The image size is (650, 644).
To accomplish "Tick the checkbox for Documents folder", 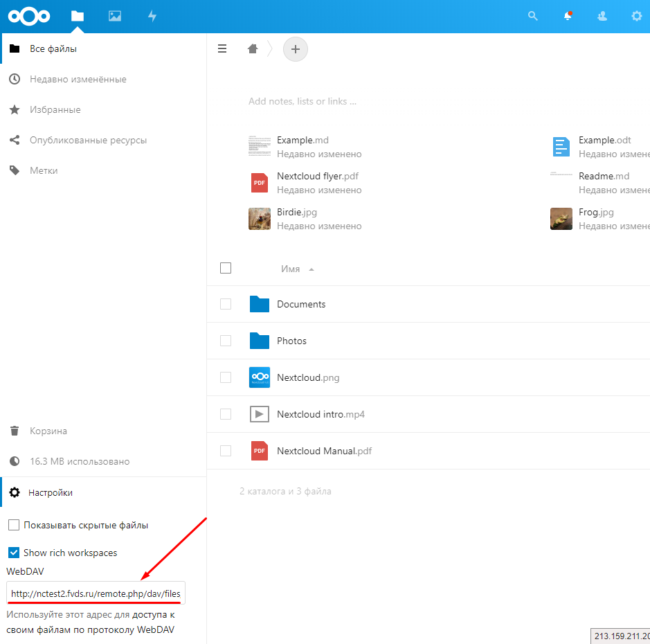I will click(226, 304).
